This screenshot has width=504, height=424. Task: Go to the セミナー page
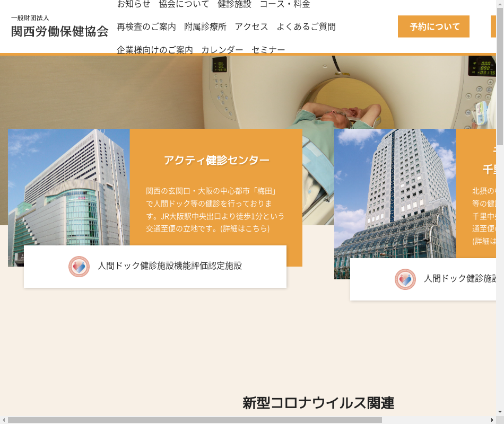268,50
